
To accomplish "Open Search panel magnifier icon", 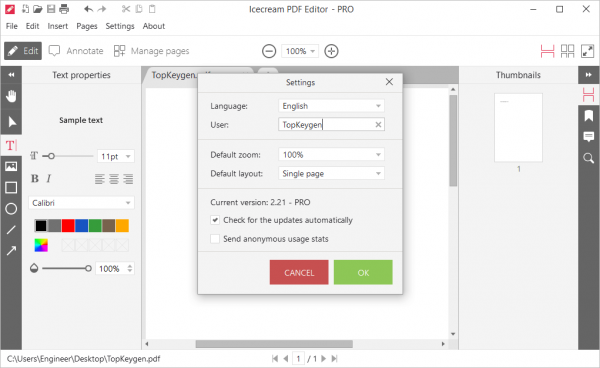I will [589, 158].
